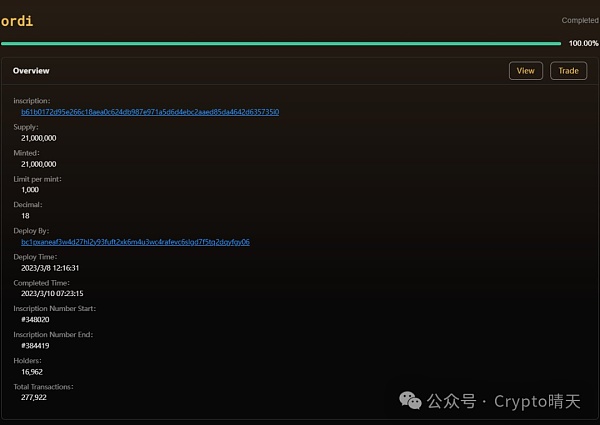600x425 pixels.
Task: Click the WeChat logo icon in watermark
Action: coord(410,400)
